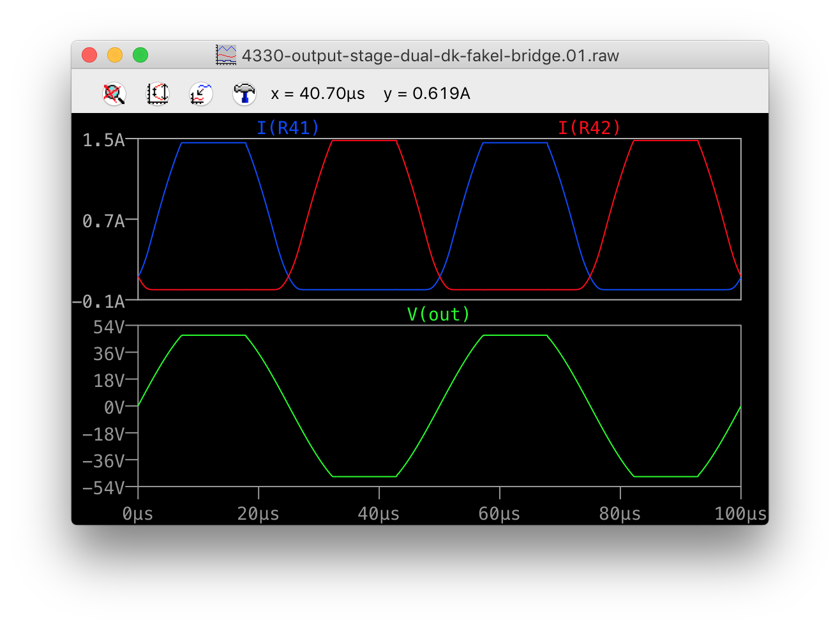Click the 0V axis label
This screenshot has width=840, height=627.
pos(114,407)
